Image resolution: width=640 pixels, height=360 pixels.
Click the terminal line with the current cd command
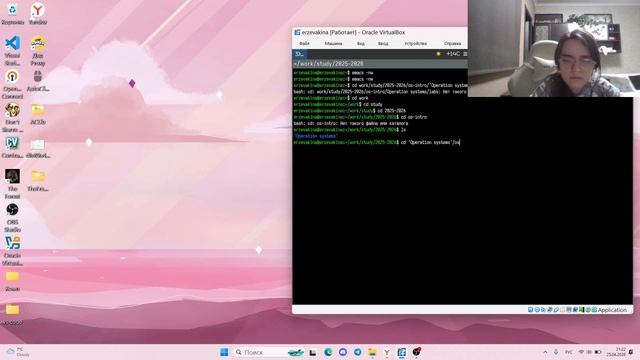tap(377, 142)
